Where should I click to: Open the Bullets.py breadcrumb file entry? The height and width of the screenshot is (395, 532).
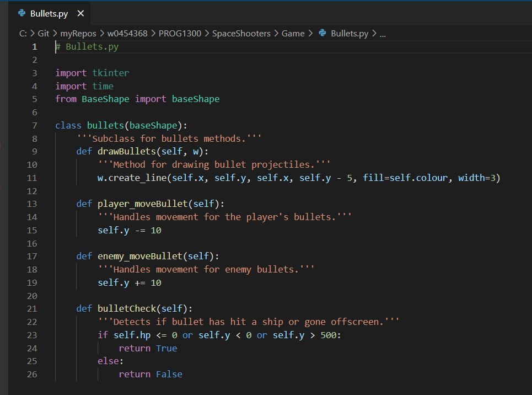pyautogui.click(x=350, y=34)
